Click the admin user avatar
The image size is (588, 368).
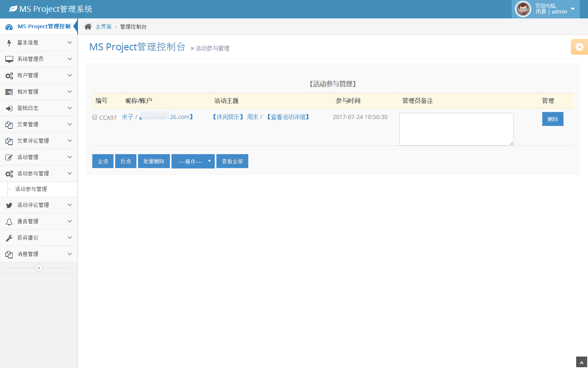point(523,9)
